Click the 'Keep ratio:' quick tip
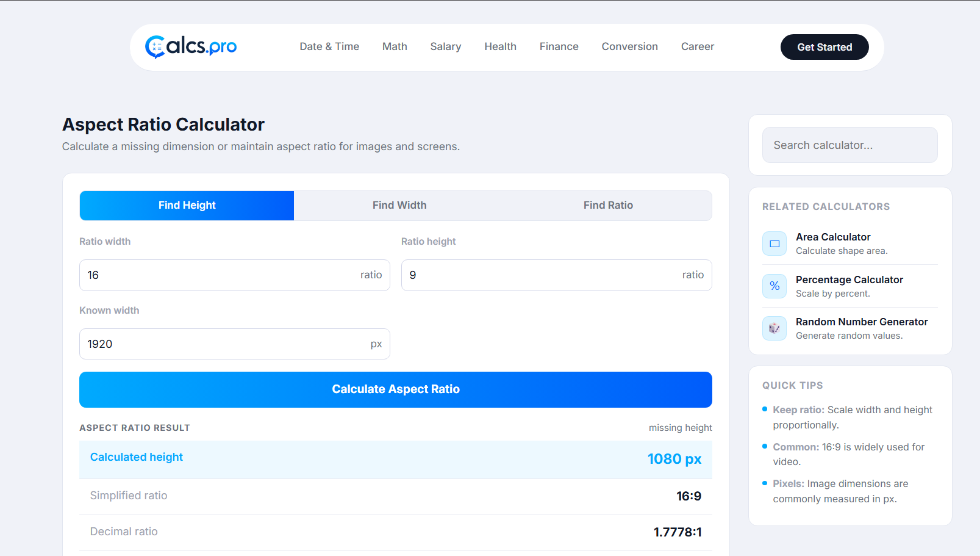 (x=798, y=410)
